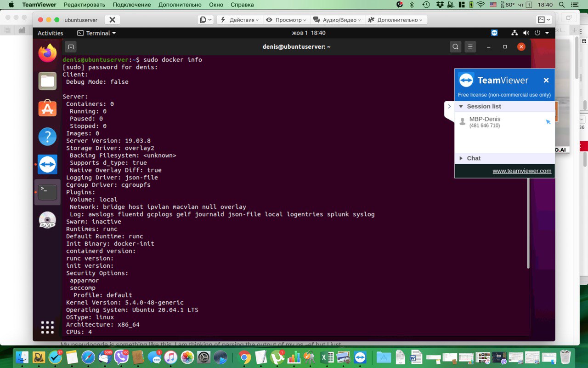Screen dimensions: 588x368
Task: Click the terminal search icon
Action: pyautogui.click(x=455, y=46)
